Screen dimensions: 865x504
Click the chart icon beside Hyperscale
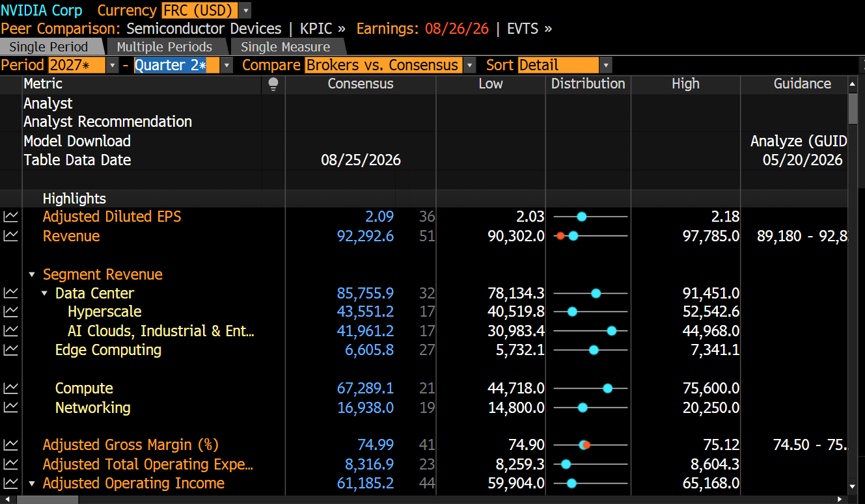(x=10, y=312)
